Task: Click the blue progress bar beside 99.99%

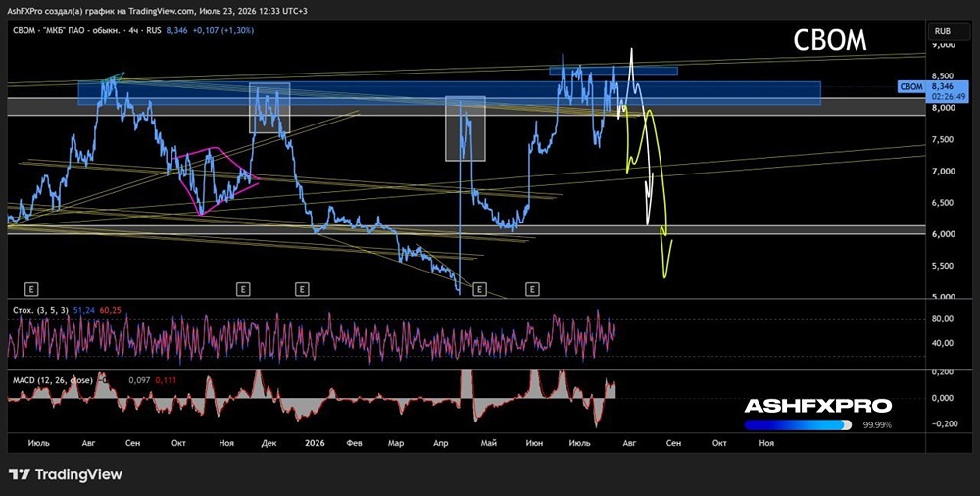Action: click(x=798, y=425)
